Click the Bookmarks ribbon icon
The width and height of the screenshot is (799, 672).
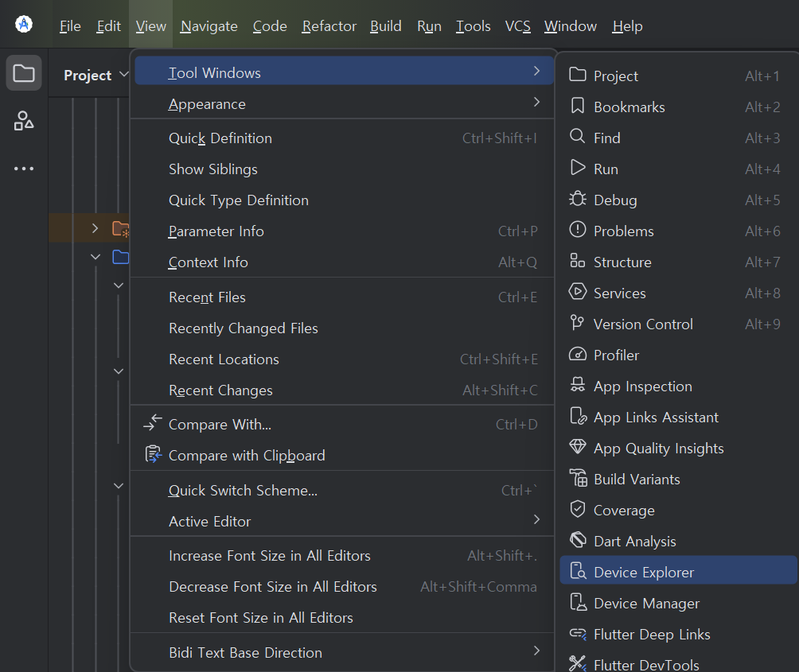click(577, 106)
